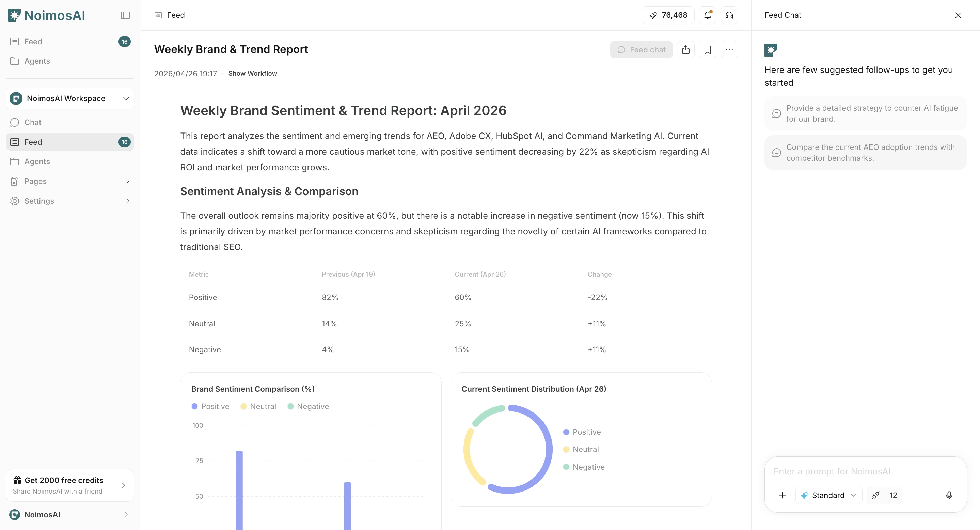The image size is (980, 530).
Task: Collapse the sidebar panel toggle
Action: tap(125, 15)
